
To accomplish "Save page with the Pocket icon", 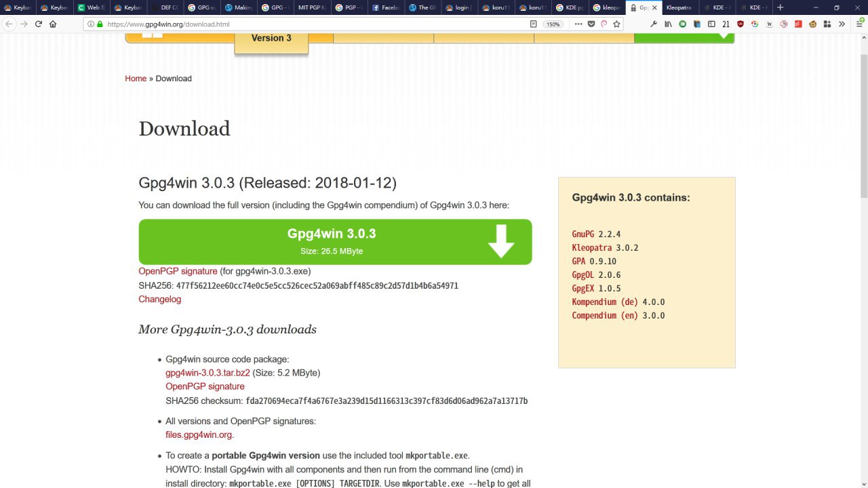I will [x=591, y=24].
